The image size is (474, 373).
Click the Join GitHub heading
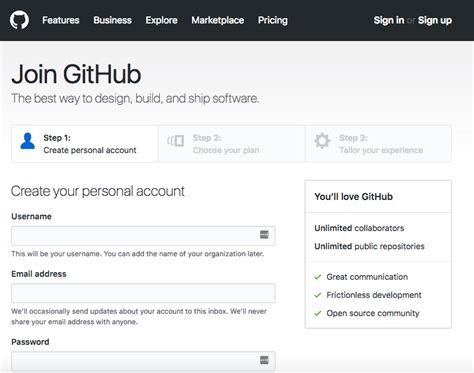tap(76, 74)
